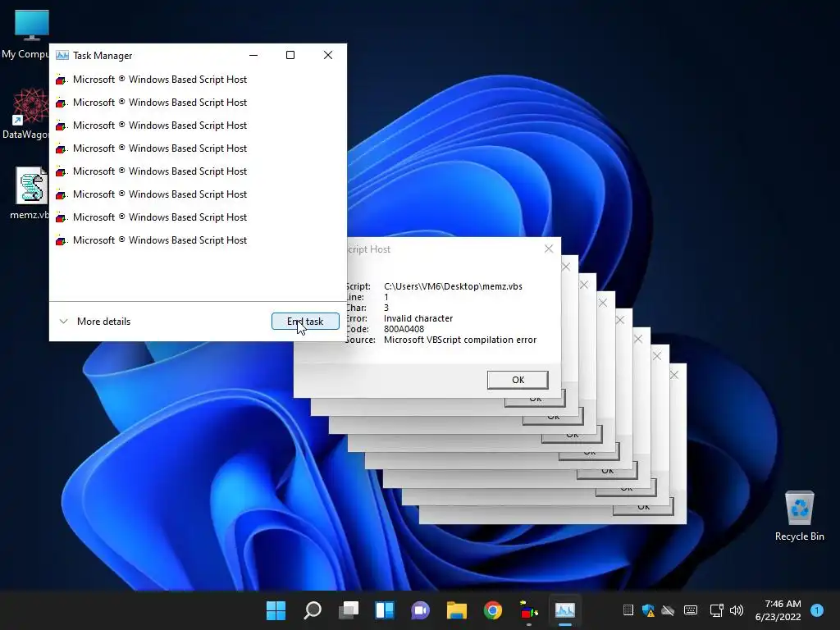Launch Google Chrome from taskbar

(x=493, y=610)
